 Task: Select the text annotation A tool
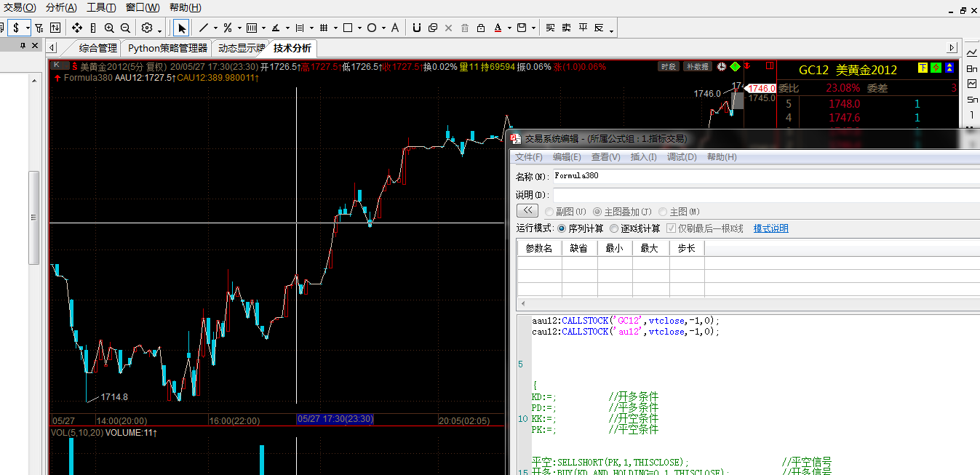tap(395, 28)
